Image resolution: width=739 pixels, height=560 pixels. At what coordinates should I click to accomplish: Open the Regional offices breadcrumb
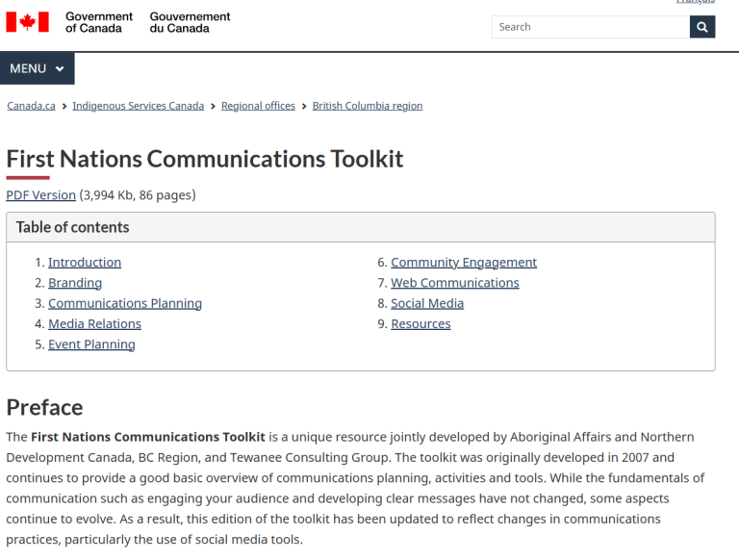pos(258,106)
